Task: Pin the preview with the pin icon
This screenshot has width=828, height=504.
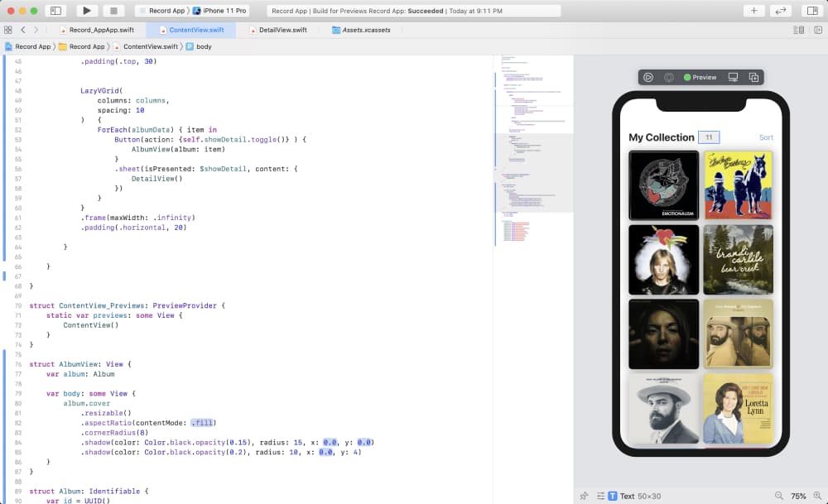Action: click(x=584, y=496)
